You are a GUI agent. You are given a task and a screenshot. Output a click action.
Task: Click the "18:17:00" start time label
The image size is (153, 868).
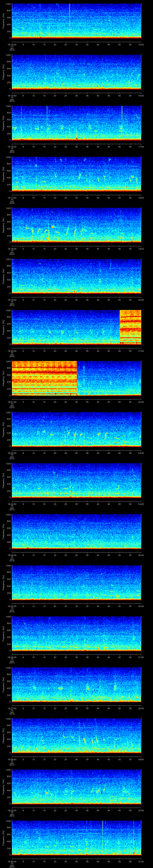point(12,197)
